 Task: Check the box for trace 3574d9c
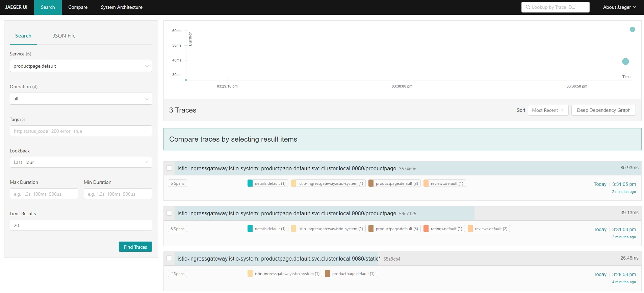coord(169,168)
